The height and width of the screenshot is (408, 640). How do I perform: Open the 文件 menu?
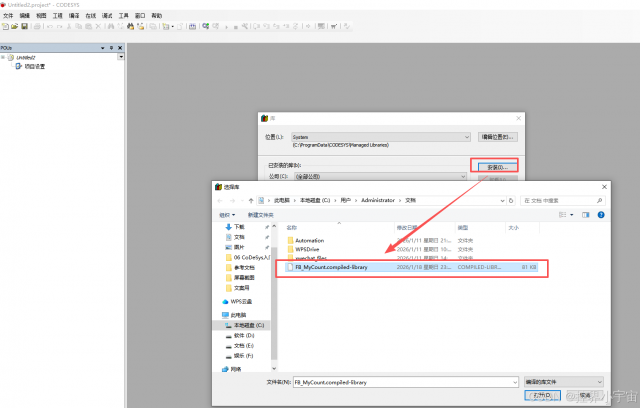tap(8, 16)
